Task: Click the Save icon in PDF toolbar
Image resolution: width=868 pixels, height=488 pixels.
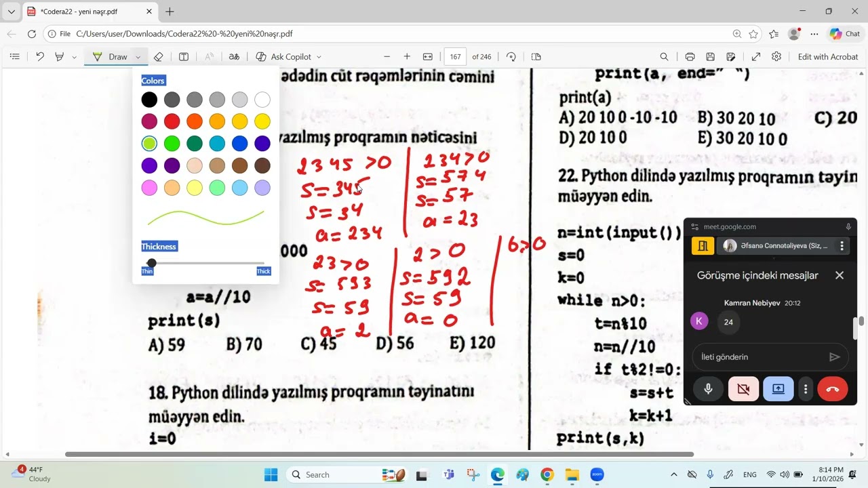Action: click(x=710, y=57)
